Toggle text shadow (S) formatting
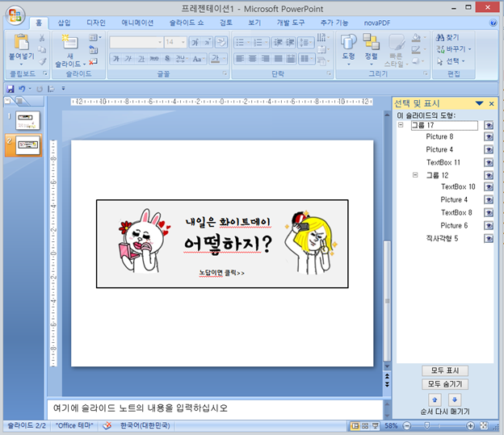The width and height of the screenshot is (504, 435). point(167,58)
